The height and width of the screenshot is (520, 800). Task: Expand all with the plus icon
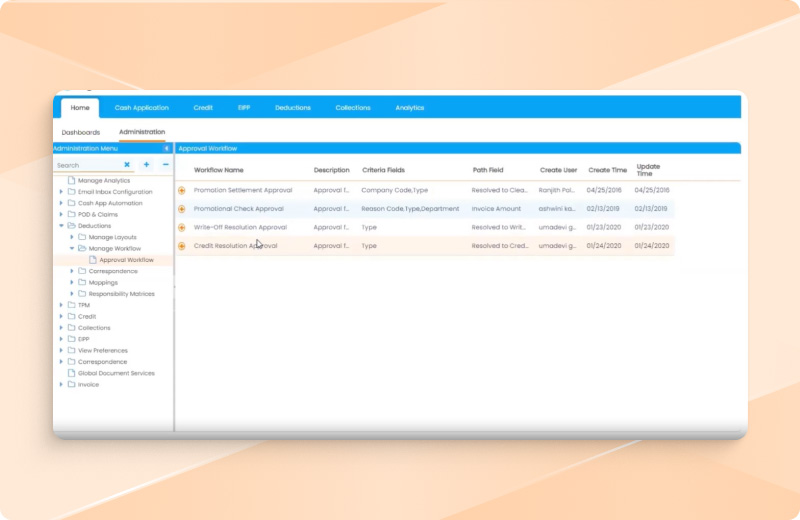[x=146, y=165]
